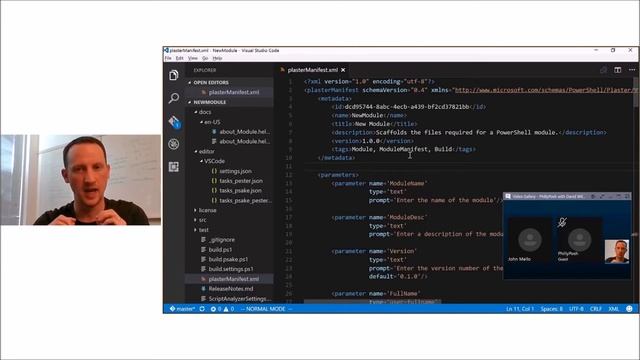
Task: Open the File menu
Action: click(168, 58)
